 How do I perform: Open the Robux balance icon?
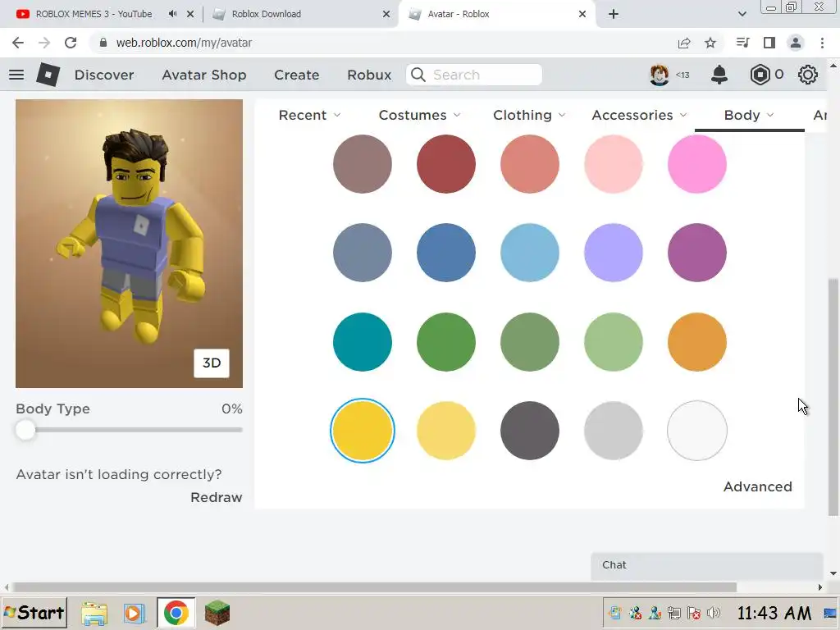[760, 75]
